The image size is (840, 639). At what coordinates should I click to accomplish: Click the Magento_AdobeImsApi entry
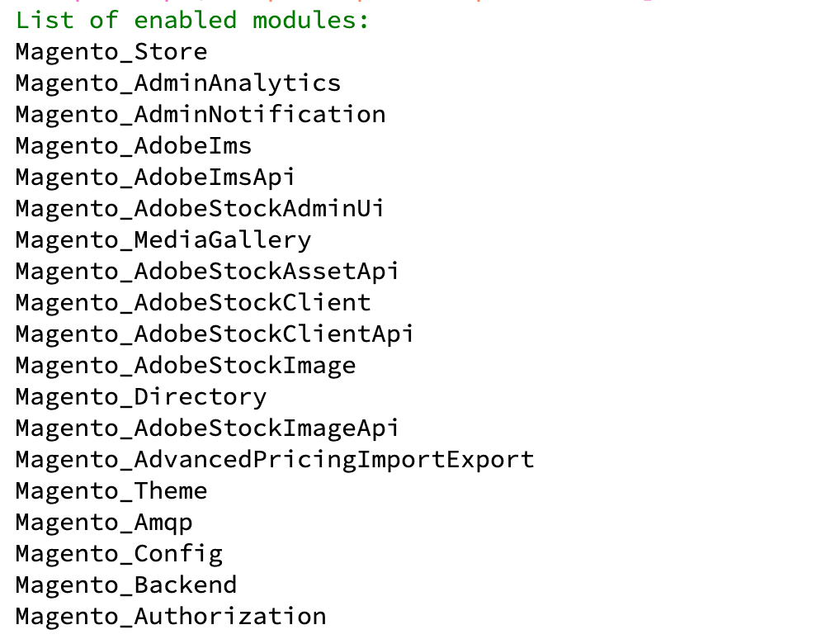click(155, 177)
